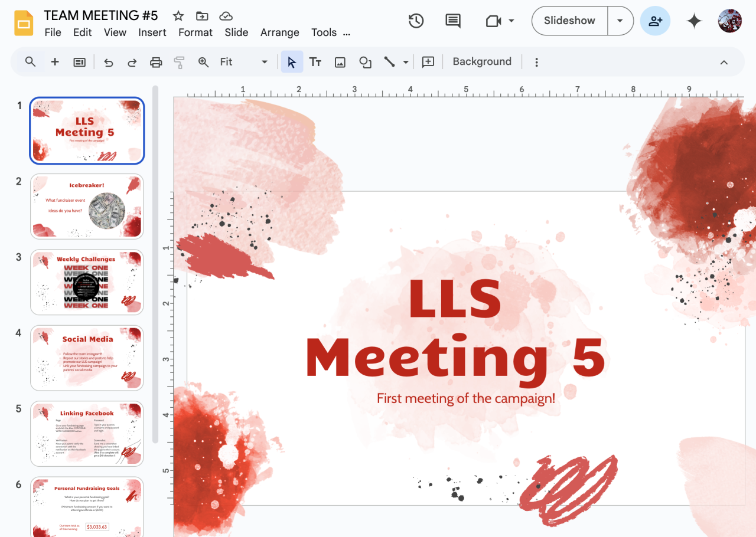
Task: Click the add comment toolbar icon
Action: coord(428,62)
